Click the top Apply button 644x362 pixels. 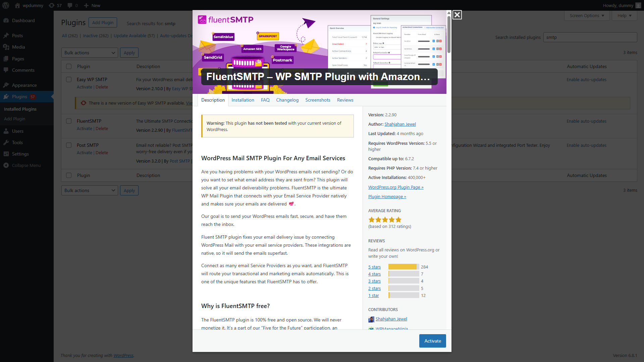(129, 53)
